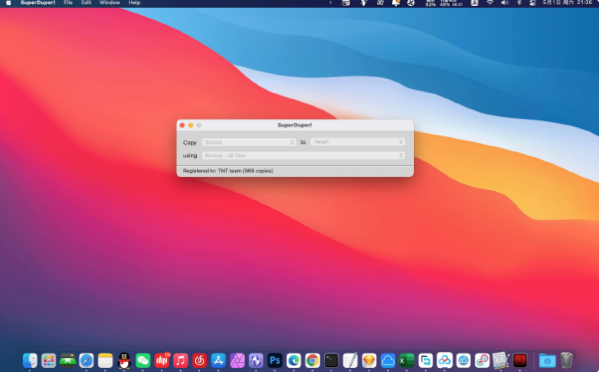Click the volume icon in the menu bar
599x372 pixels.
(505, 3)
